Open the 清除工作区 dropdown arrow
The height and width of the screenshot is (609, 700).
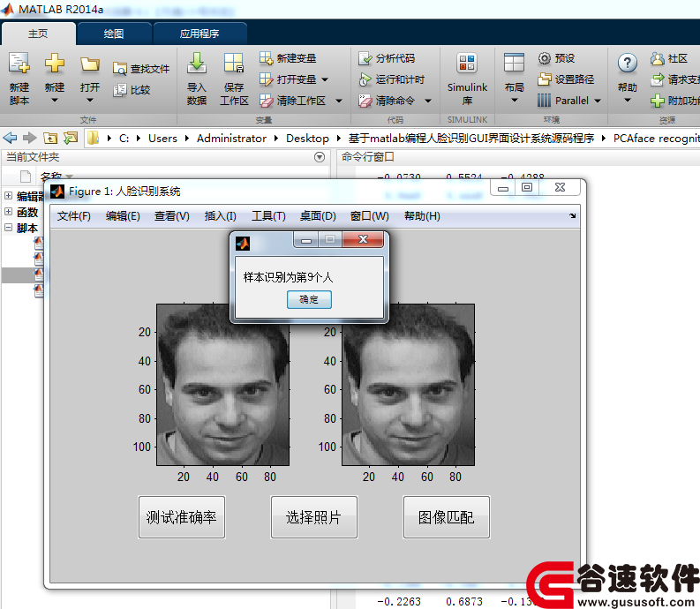click(339, 101)
